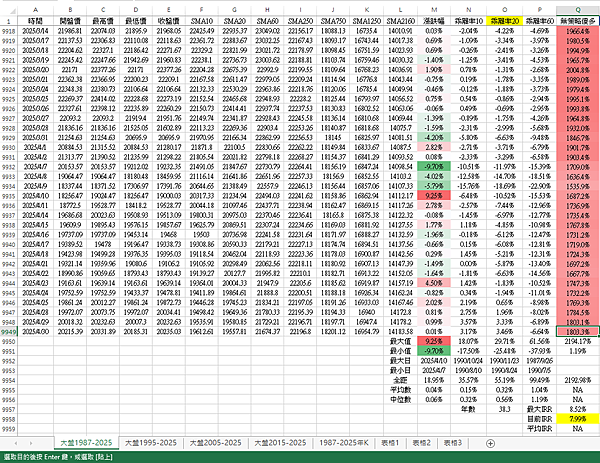Click the status bar paste hint text
The width and height of the screenshot is (600, 463).
pyautogui.click(x=58, y=457)
